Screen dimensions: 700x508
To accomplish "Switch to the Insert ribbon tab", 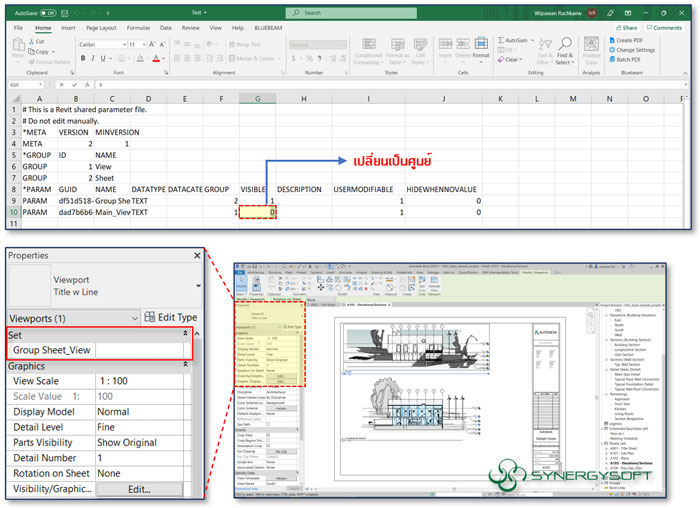I will [x=68, y=28].
